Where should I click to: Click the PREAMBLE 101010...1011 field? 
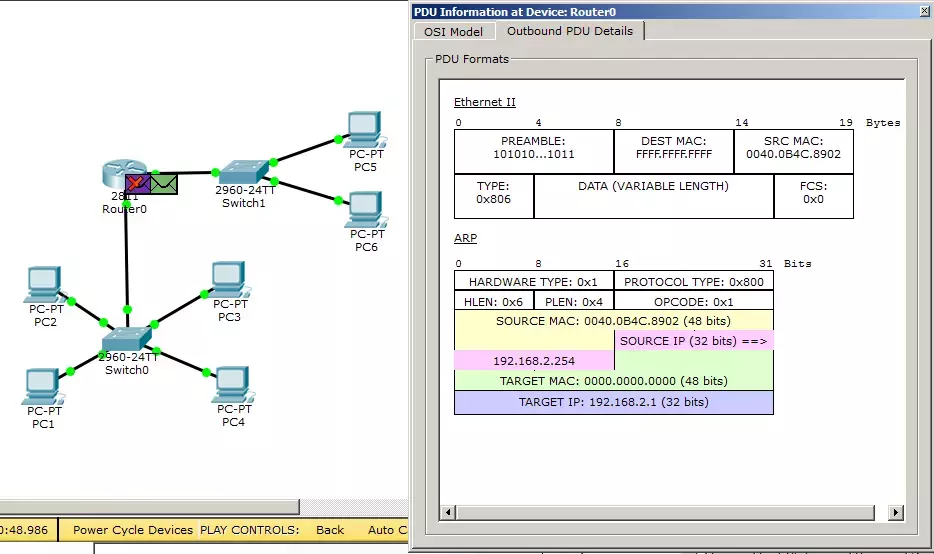click(x=534, y=151)
